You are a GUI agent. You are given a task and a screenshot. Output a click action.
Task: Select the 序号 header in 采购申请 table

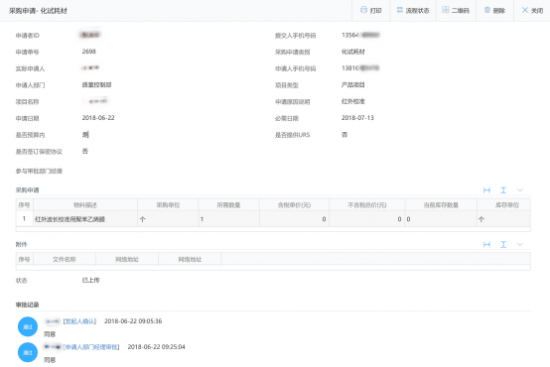click(x=24, y=205)
